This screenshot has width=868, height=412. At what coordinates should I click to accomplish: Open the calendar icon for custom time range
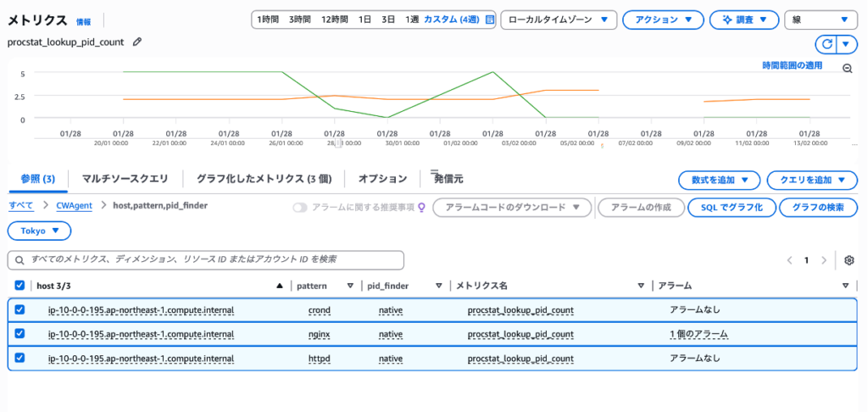(x=489, y=19)
